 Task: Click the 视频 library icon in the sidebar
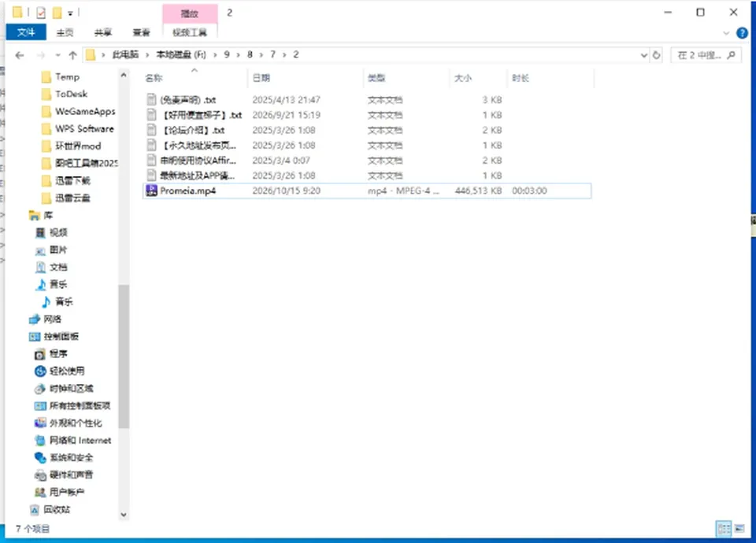pyautogui.click(x=40, y=233)
